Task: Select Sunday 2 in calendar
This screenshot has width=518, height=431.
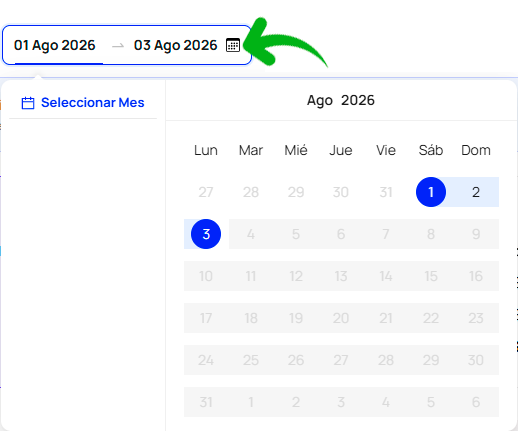Action: pos(476,192)
